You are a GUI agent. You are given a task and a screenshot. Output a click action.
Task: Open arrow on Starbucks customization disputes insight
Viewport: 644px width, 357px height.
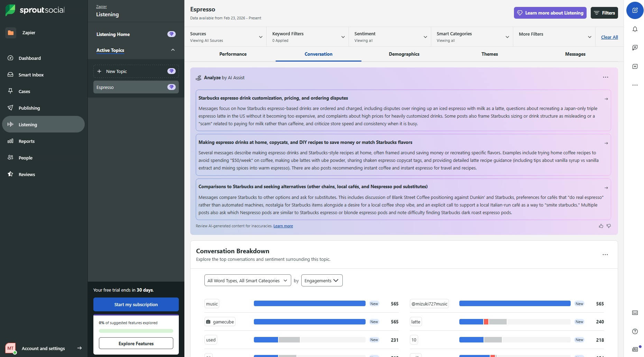(606, 99)
